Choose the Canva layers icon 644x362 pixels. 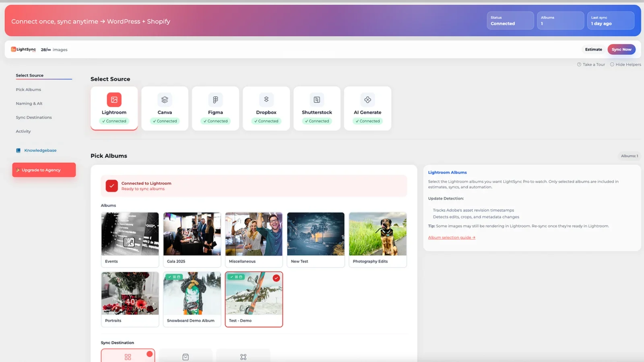tap(165, 100)
